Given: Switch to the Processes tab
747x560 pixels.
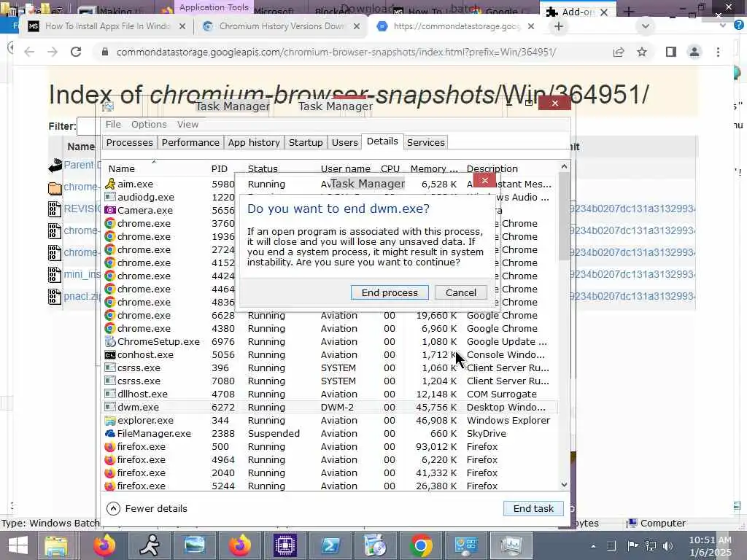Looking at the screenshot, I should point(129,142).
